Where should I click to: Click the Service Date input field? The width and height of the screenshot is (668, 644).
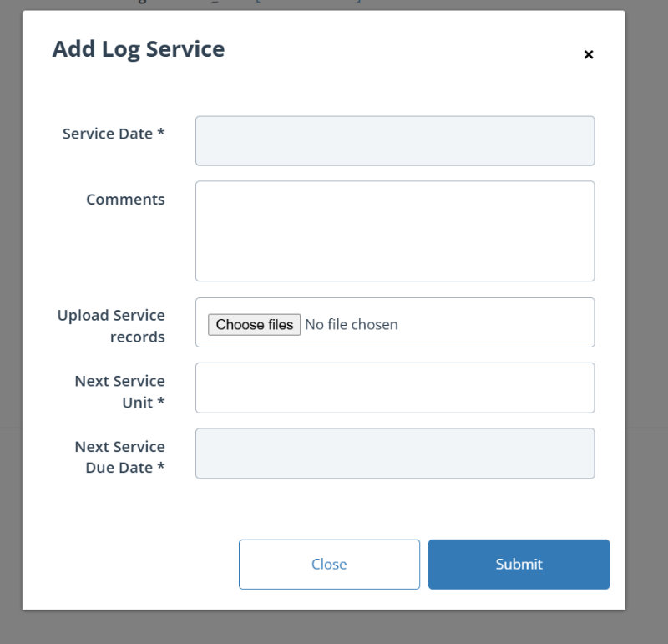pyautogui.click(x=394, y=141)
